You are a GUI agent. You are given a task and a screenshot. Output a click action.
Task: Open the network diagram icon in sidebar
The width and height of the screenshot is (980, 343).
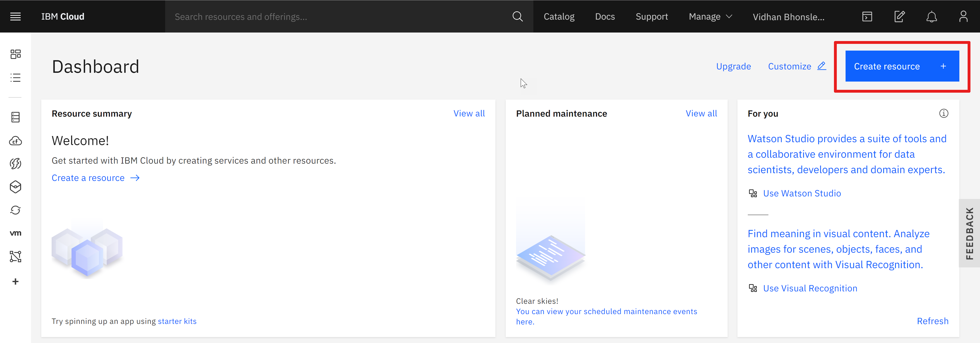click(15, 257)
